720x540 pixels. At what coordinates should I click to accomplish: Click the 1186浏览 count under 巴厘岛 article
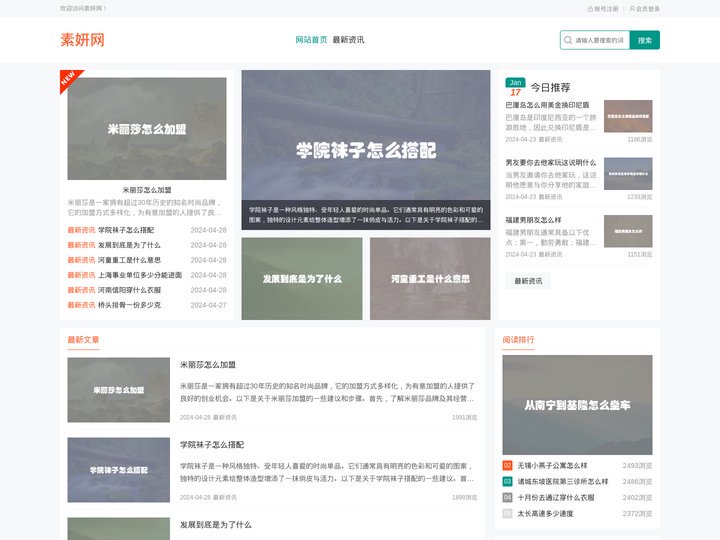(640, 139)
